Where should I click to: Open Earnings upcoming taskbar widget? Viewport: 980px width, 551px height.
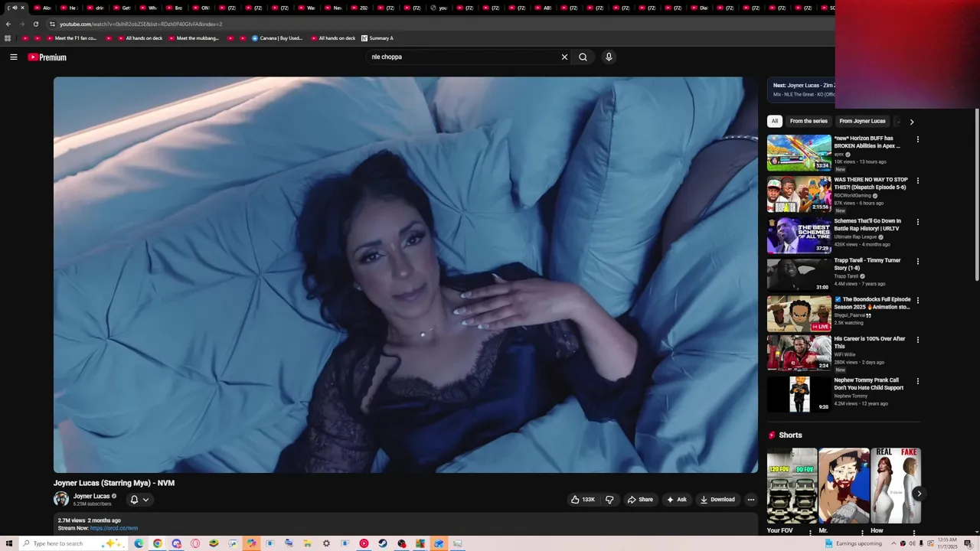(x=854, y=543)
